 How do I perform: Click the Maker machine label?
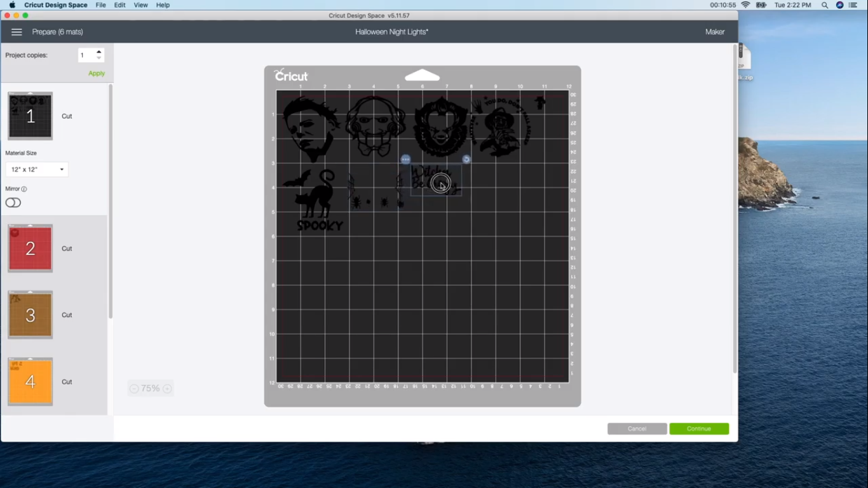pos(715,32)
